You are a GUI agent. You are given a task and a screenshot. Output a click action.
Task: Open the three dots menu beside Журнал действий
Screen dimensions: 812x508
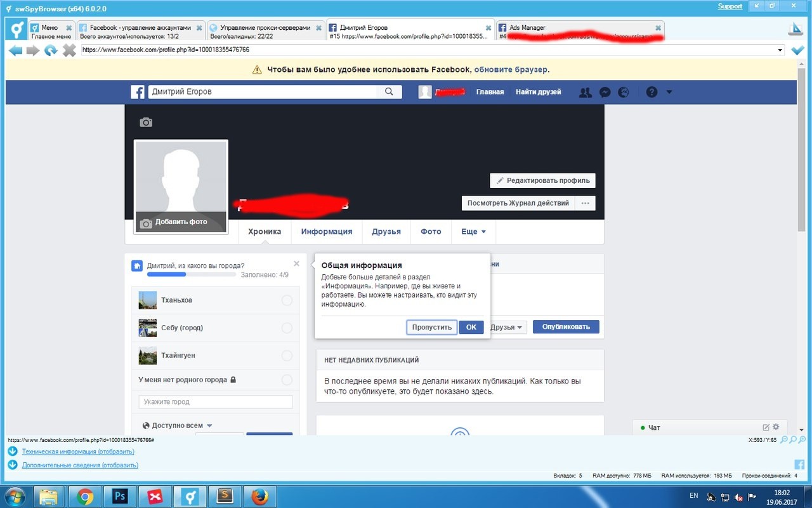(585, 203)
